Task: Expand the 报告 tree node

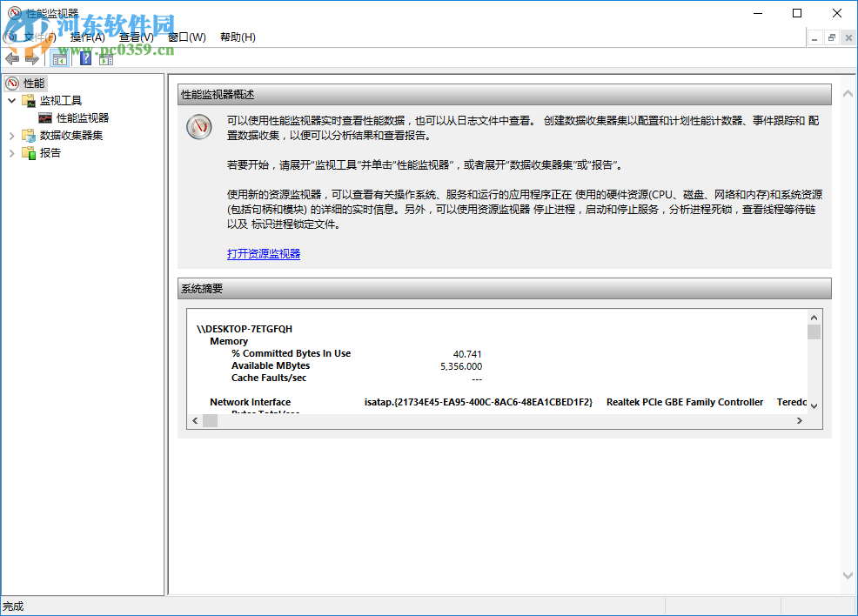Action: coord(12,152)
